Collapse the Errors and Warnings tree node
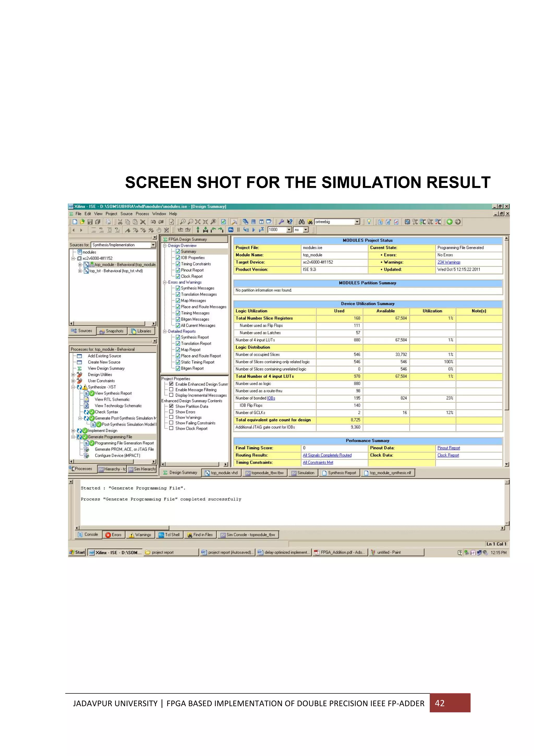Viewport: 534px width, 756px height. tap(165, 282)
